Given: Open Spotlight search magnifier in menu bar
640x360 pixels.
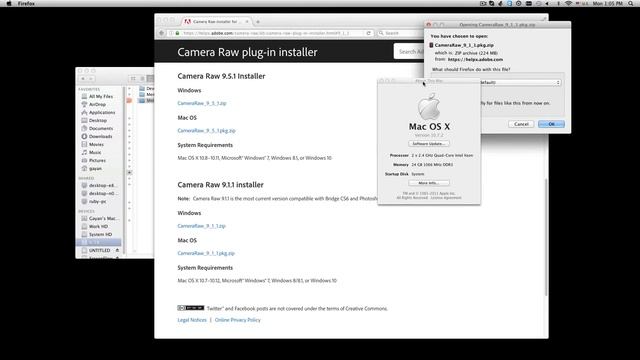Looking at the screenshot, I should pyautogui.click(x=631, y=3).
